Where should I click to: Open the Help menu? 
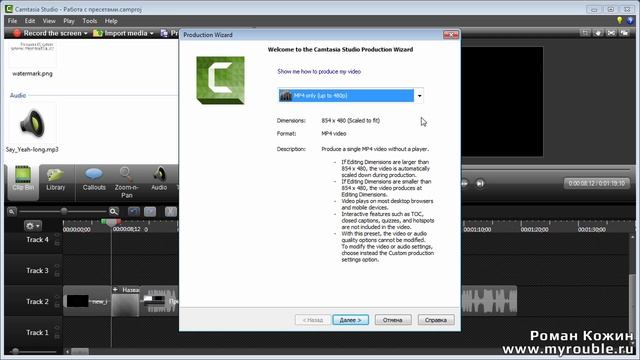point(111,21)
